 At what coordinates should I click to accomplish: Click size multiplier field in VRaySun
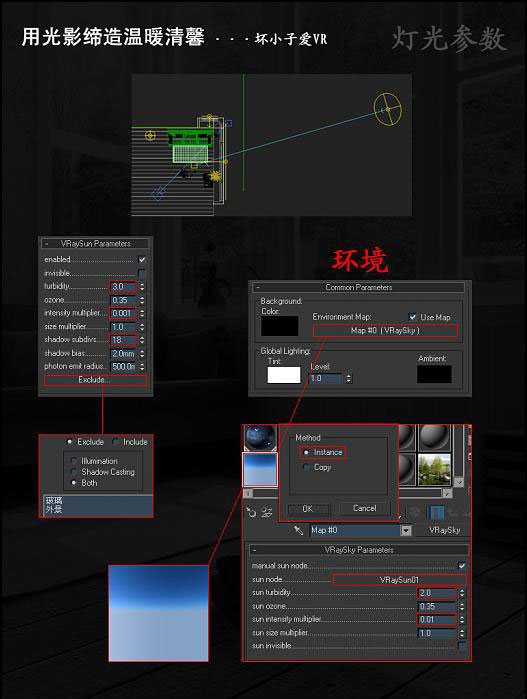click(x=123, y=327)
